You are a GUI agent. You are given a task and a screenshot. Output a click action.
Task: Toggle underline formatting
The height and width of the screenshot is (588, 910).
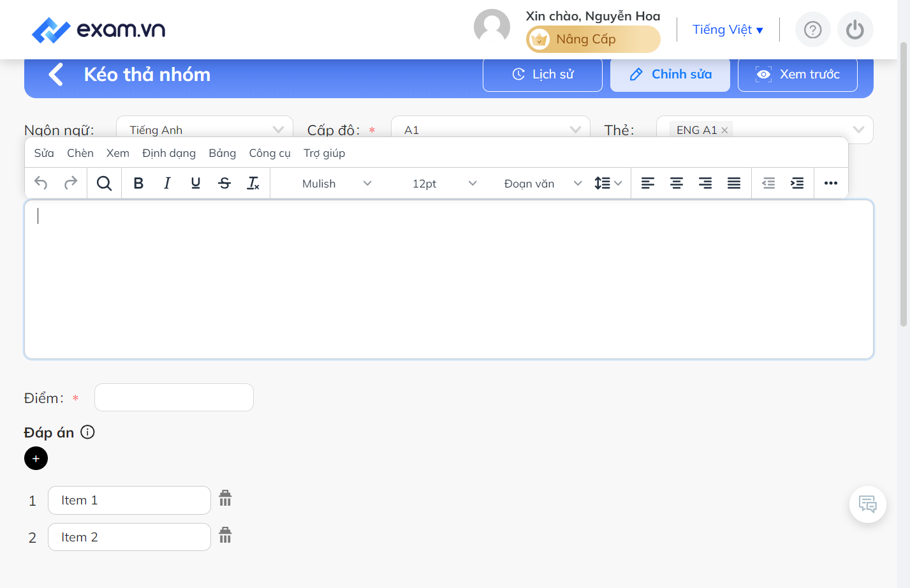[196, 183]
